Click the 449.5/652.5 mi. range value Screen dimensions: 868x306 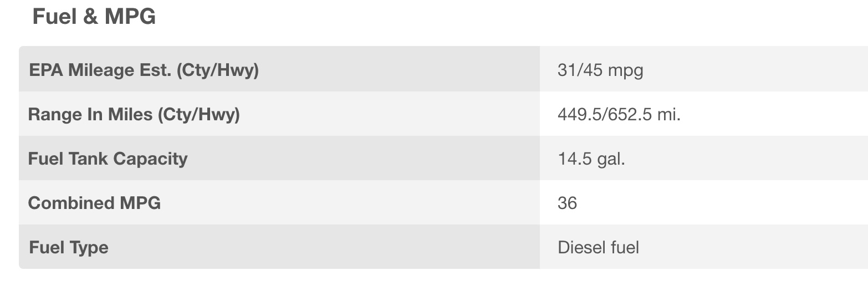coord(619,115)
